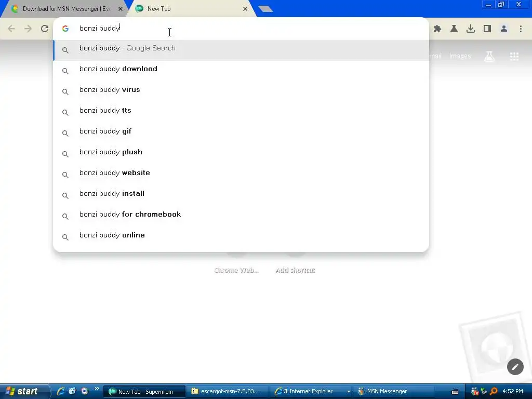Switch to New Tab - Supermium taskbar button
532x399 pixels.
(144, 392)
